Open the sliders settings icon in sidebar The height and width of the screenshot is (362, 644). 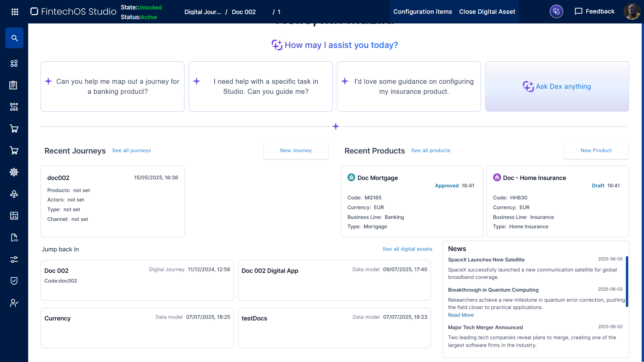14,259
